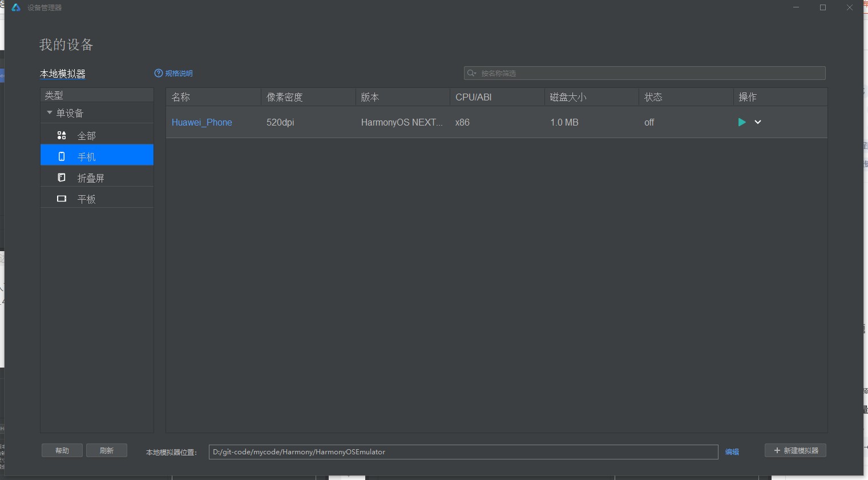This screenshot has width=868, height=480.
Task: Sort by the CPU/ABI column header
Action: [x=497, y=97]
